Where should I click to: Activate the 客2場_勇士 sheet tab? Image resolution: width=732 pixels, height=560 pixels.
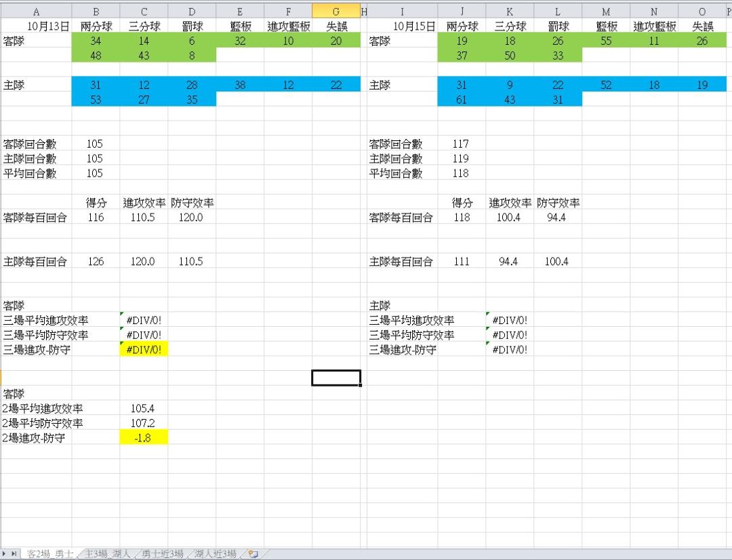[x=49, y=554]
